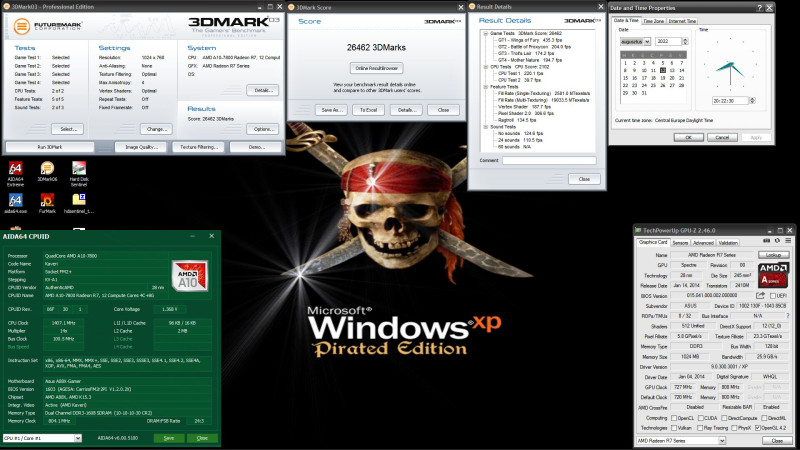This screenshot has width=800, height=450.
Task: Toggle the OpenGL 4.2 checkbox in GPU-Z
Action: point(758,428)
